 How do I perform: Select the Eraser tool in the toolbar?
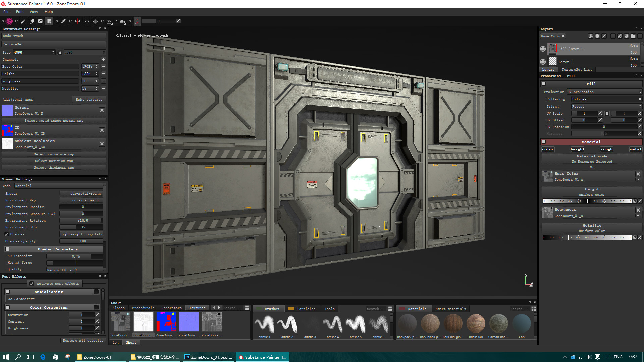[32, 21]
